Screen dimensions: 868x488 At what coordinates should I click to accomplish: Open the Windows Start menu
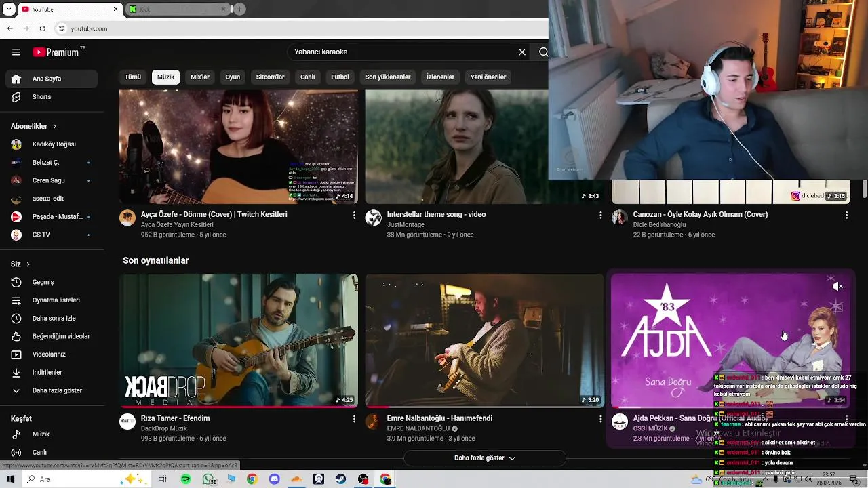(x=11, y=479)
